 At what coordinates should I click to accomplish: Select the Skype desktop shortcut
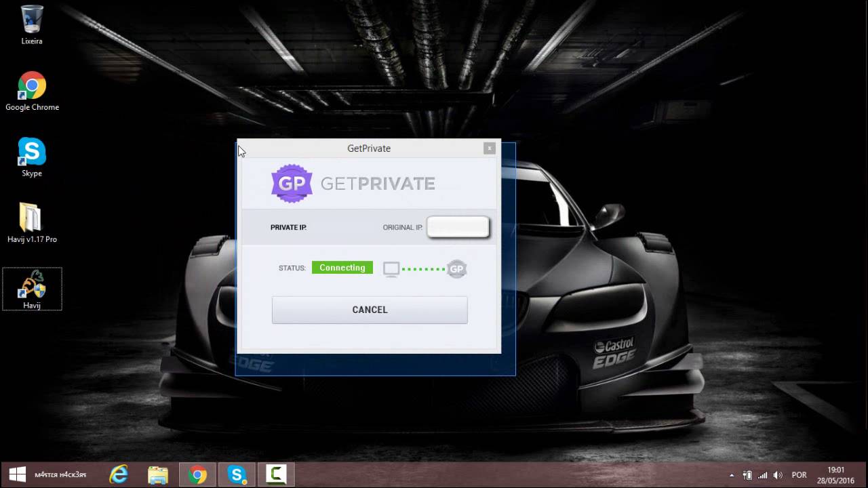(32, 157)
